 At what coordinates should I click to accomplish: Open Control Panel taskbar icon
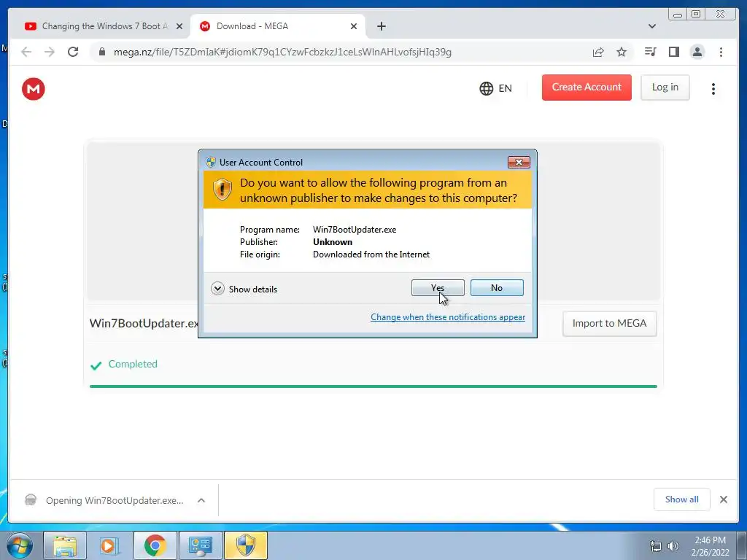(x=200, y=545)
